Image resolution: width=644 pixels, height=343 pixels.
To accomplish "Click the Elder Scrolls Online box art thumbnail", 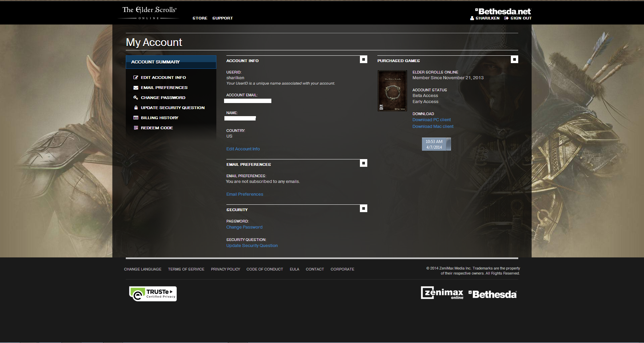I will coord(392,91).
